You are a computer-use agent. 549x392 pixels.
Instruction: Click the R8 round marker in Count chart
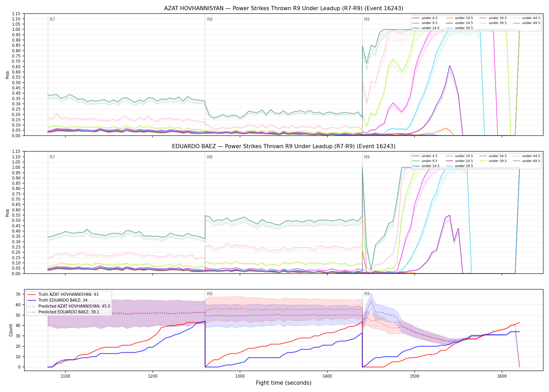pyautogui.click(x=210, y=294)
